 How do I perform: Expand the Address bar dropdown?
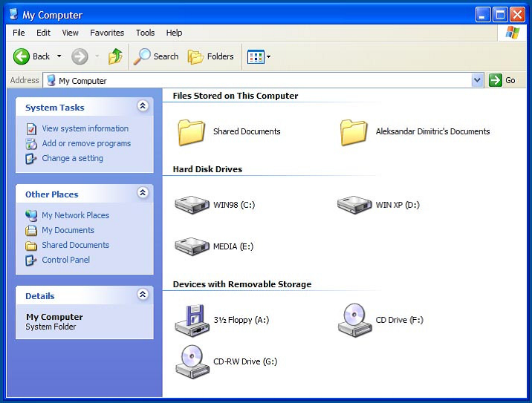(477, 80)
